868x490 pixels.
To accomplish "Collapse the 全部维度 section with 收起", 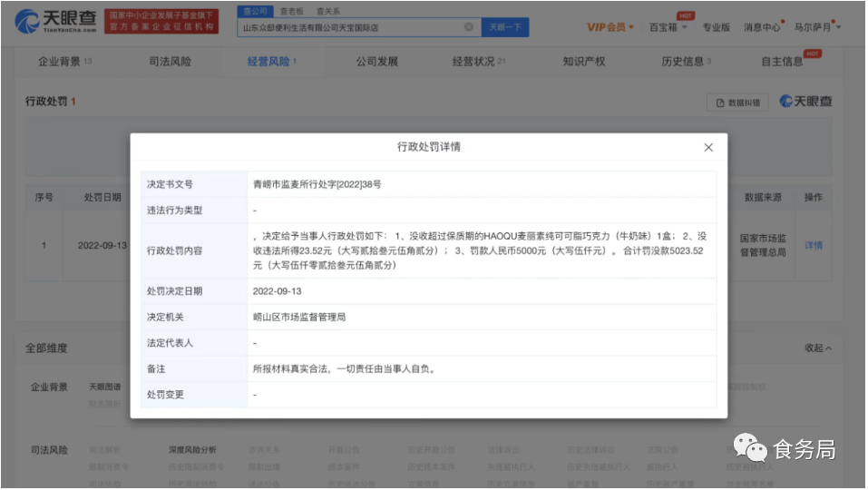I will click(x=817, y=348).
